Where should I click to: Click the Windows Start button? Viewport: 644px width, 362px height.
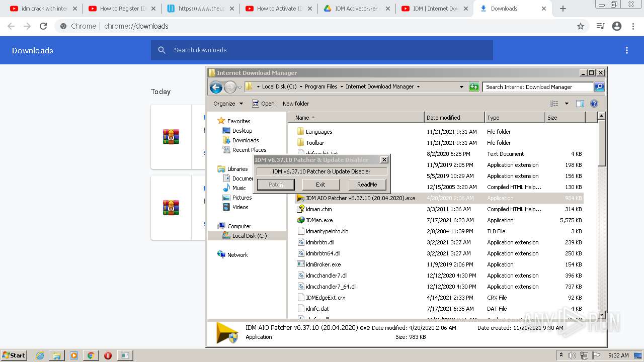pos(14,355)
